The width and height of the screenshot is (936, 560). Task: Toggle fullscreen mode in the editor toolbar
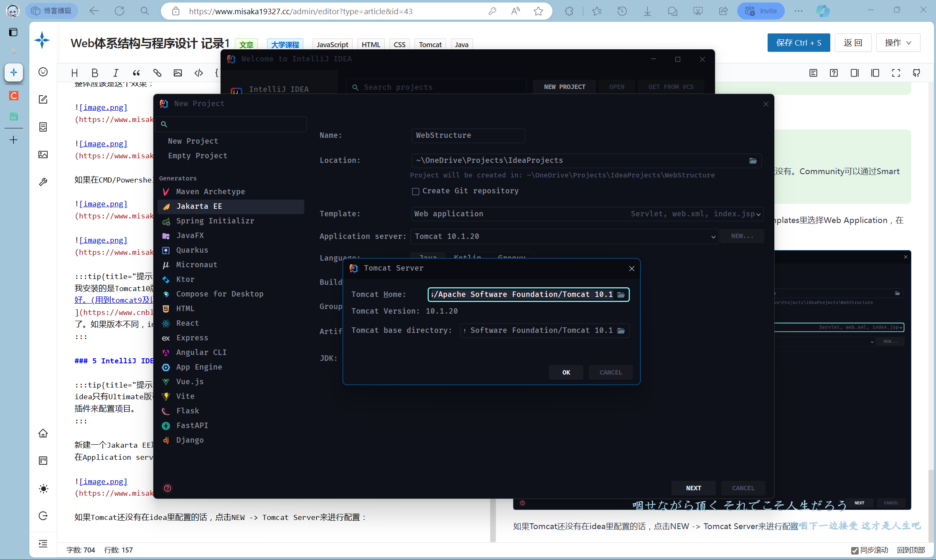896,73
